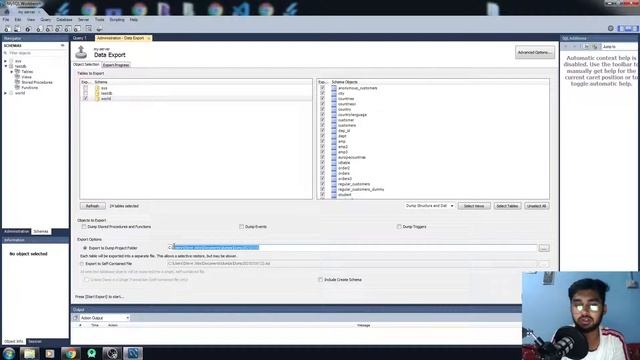Click the schemas panel collapse icon
Viewport: 640px width, 360px height.
tap(62, 45)
